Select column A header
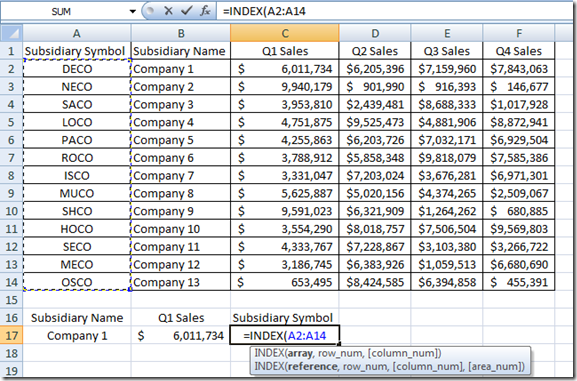 (x=77, y=33)
